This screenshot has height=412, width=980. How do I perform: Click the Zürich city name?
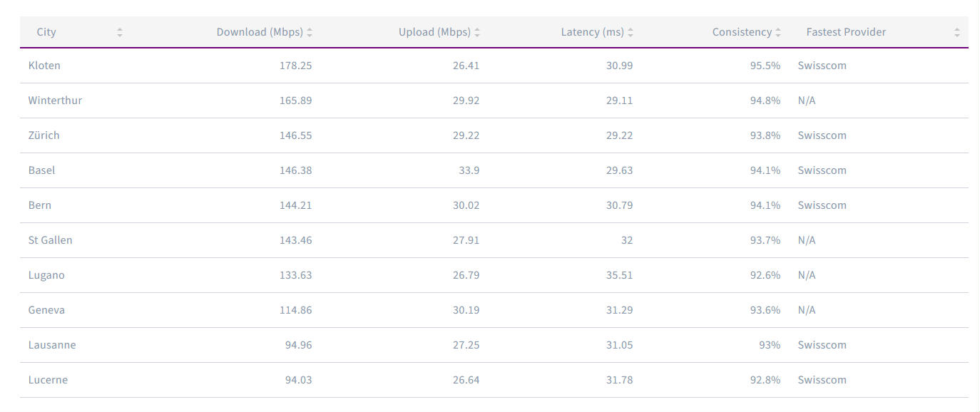click(x=44, y=135)
